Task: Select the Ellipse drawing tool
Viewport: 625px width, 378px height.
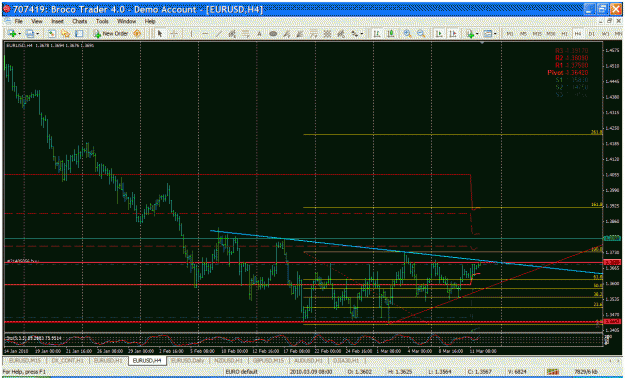Action: tap(273, 34)
